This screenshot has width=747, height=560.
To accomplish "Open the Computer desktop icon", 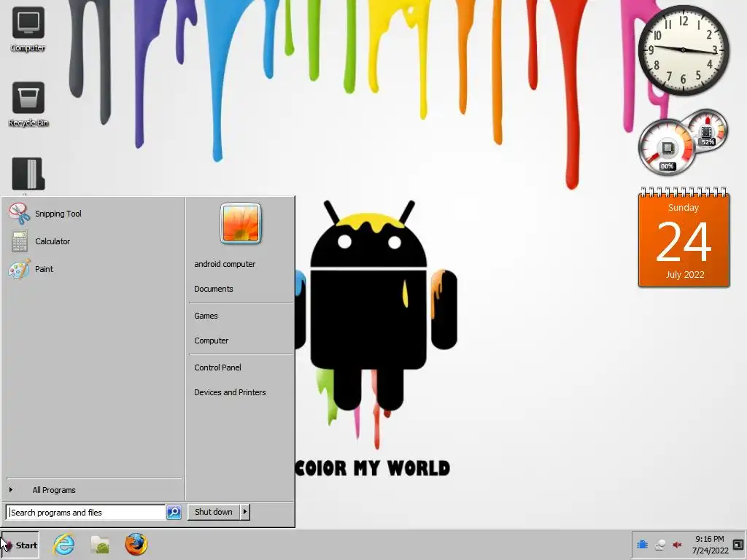I will click(x=28, y=28).
